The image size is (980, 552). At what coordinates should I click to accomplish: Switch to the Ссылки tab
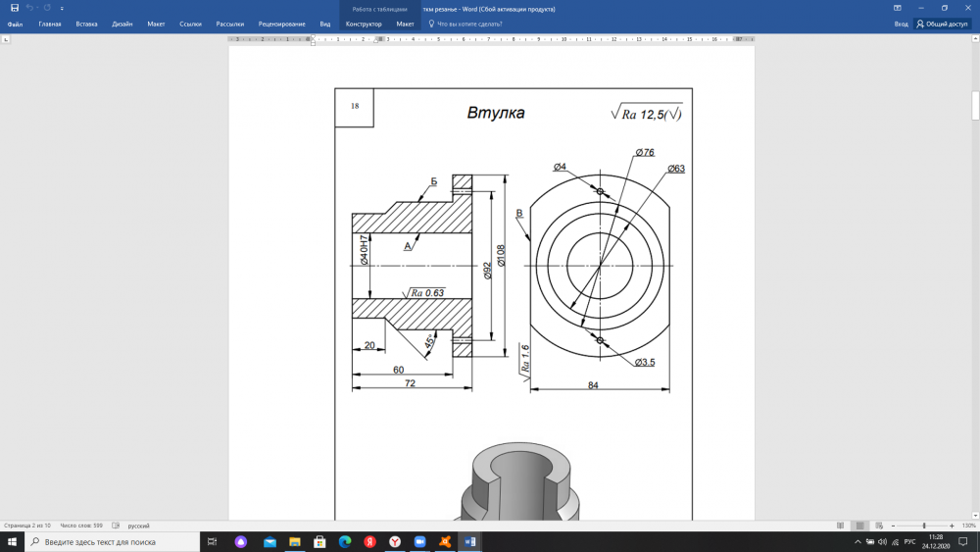191,24
